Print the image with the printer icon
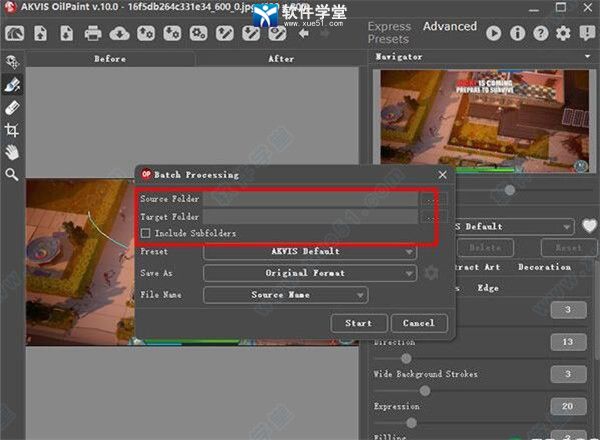This screenshot has height=440, width=600. tap(93, 33)
